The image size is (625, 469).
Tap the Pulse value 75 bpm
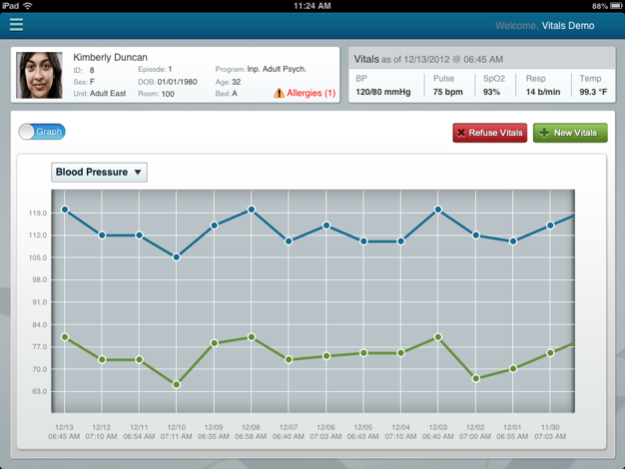pos(448,92)
